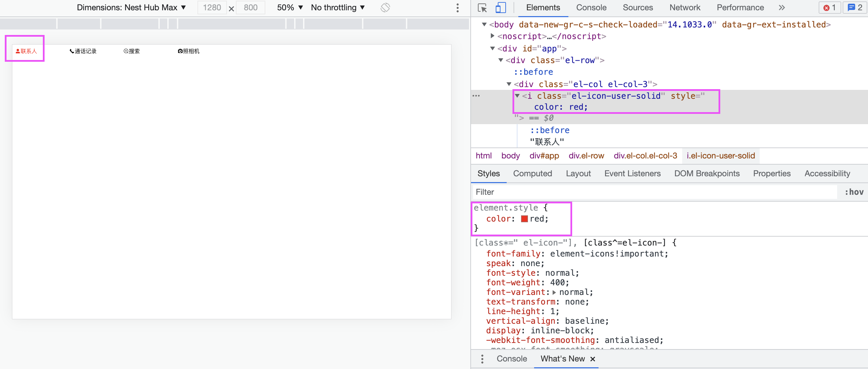Expand the noscript element node
This screenshot has height=369, width=868.
[493, 36]
